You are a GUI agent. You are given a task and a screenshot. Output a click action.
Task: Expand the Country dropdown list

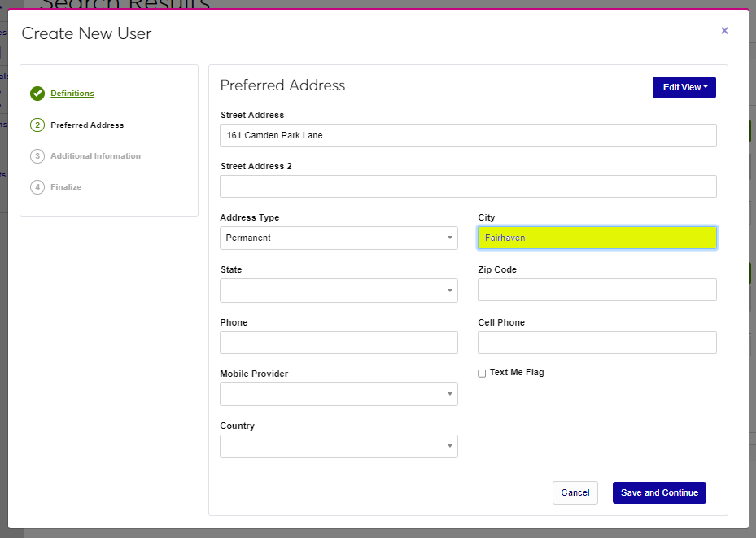[x=339, y=446]
